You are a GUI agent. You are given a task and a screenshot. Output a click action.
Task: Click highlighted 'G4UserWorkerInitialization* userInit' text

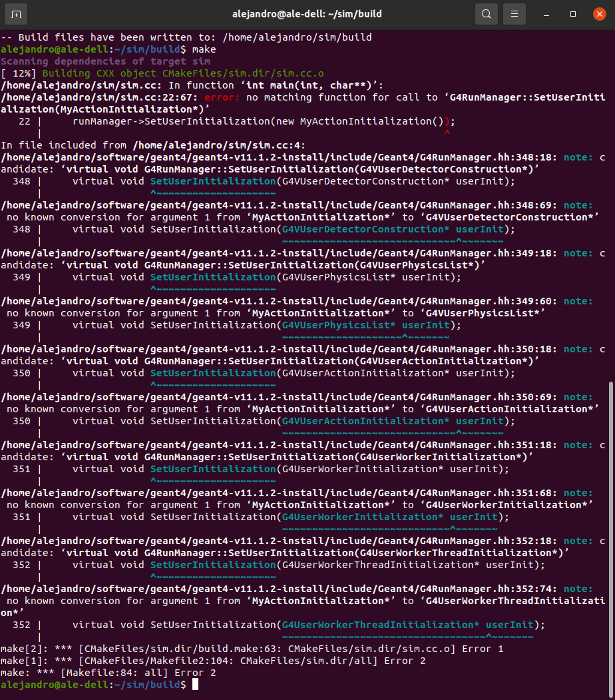coord(390,518)
